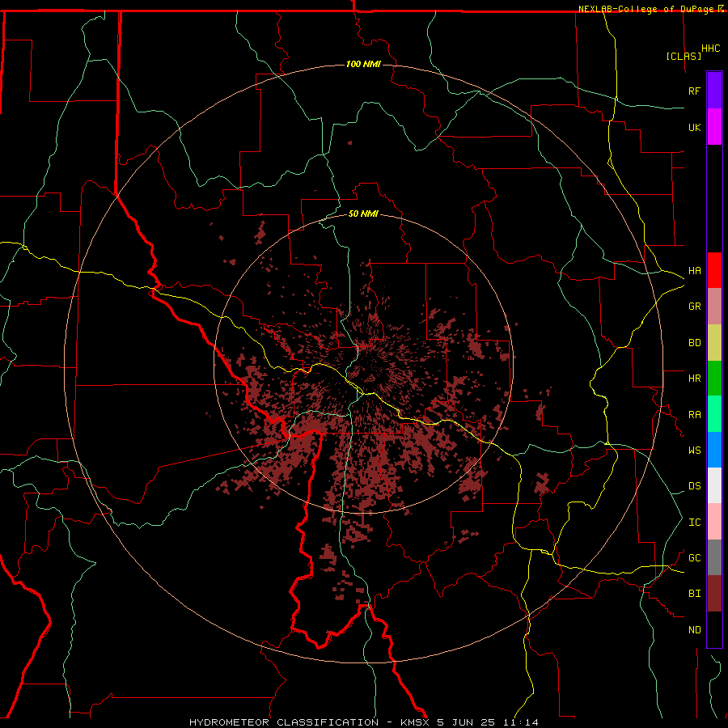Click the 'RA' legend label
The image size is (728, 728).
pos(694,415)
